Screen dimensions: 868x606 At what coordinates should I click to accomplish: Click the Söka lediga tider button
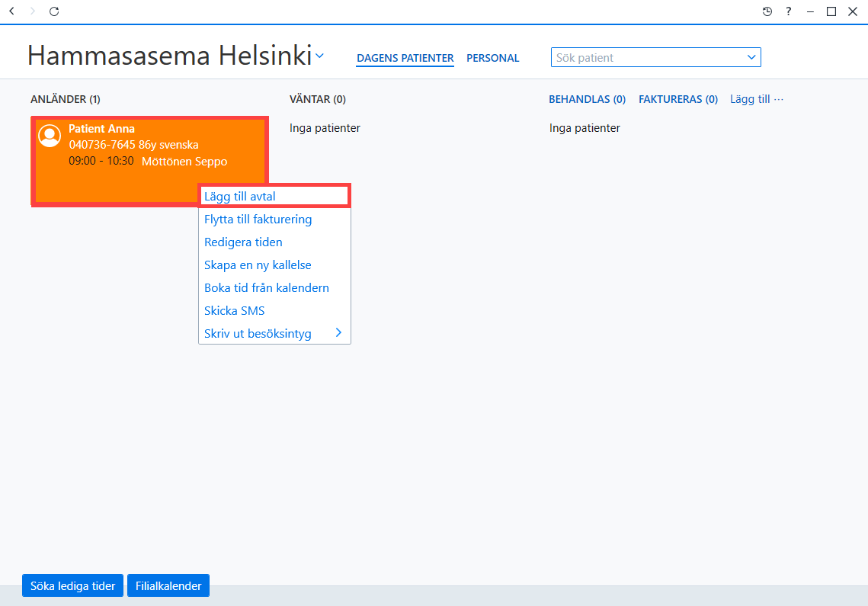click(x=72, y=585)
